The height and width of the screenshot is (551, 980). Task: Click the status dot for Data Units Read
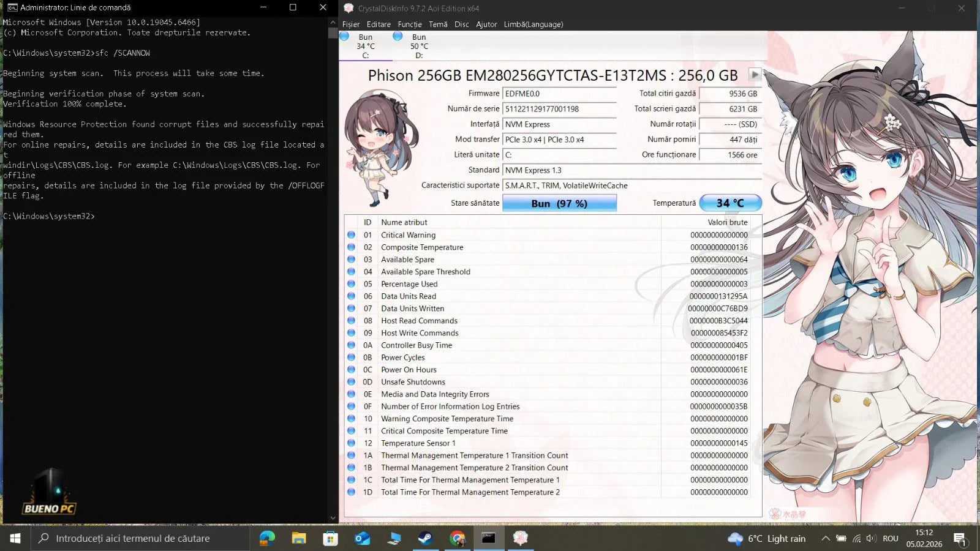[x=351, y=296]
